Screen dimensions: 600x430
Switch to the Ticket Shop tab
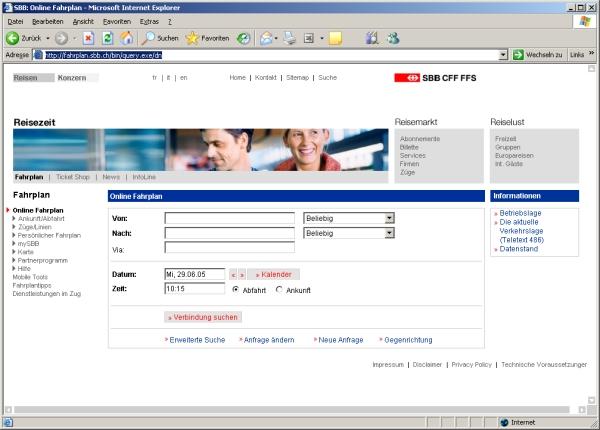coord(73,176)
